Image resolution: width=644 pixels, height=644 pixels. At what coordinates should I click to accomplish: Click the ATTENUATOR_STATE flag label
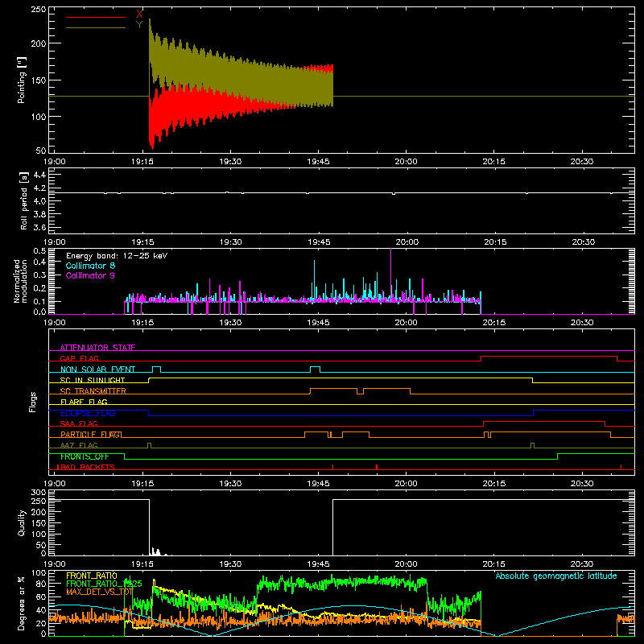(x=97, y=348)
